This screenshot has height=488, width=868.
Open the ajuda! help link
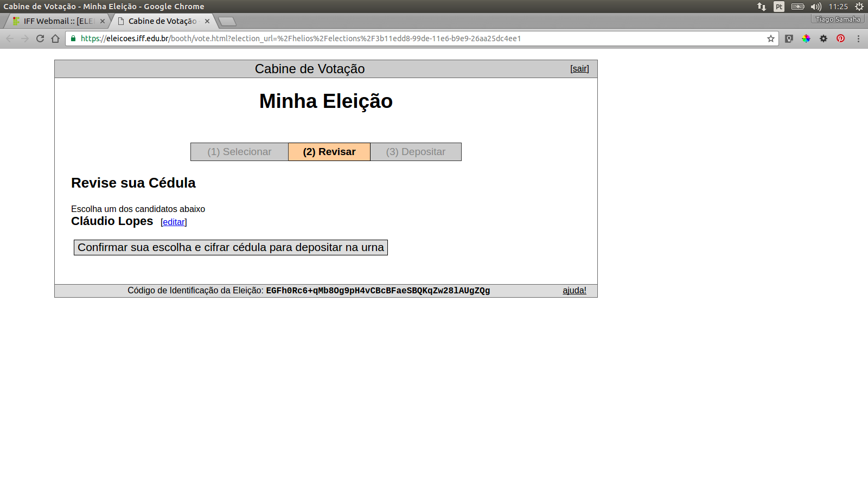(x=575, y=291)
